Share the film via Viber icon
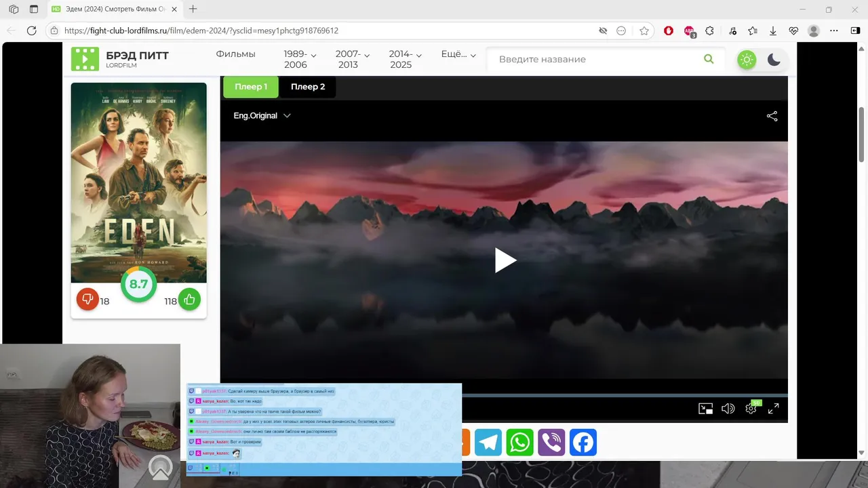Screen dimensions: 868x488 (x=551, y=443)
